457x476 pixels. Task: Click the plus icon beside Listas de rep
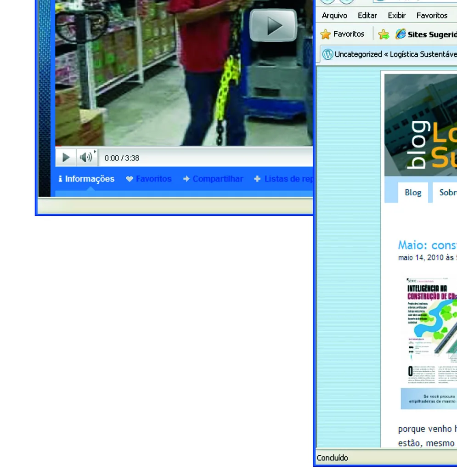pos(257,179)
